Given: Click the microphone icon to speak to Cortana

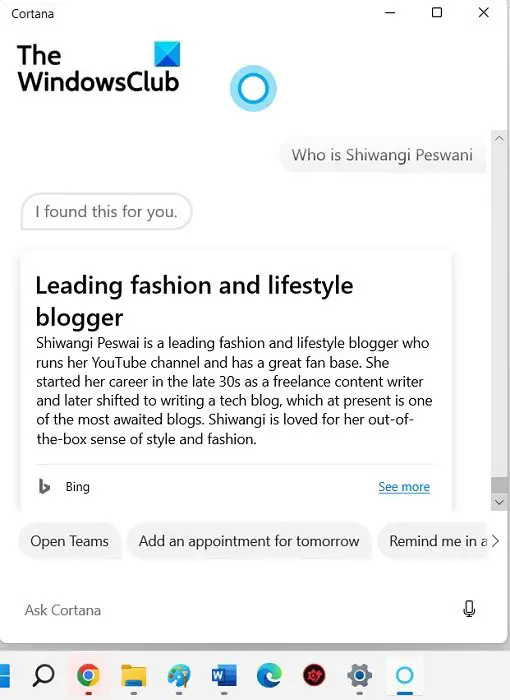Looking at the screenshot, I should [x=469, y=609].
